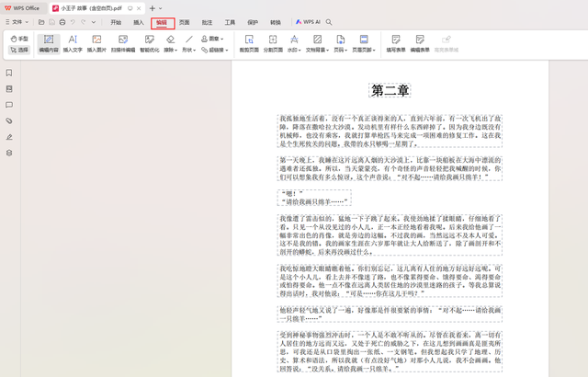The height and width of the screenshot is (377, 588).
Task: Run the 智能优化 smart optimize tool
Action: (x=150, y=43)
